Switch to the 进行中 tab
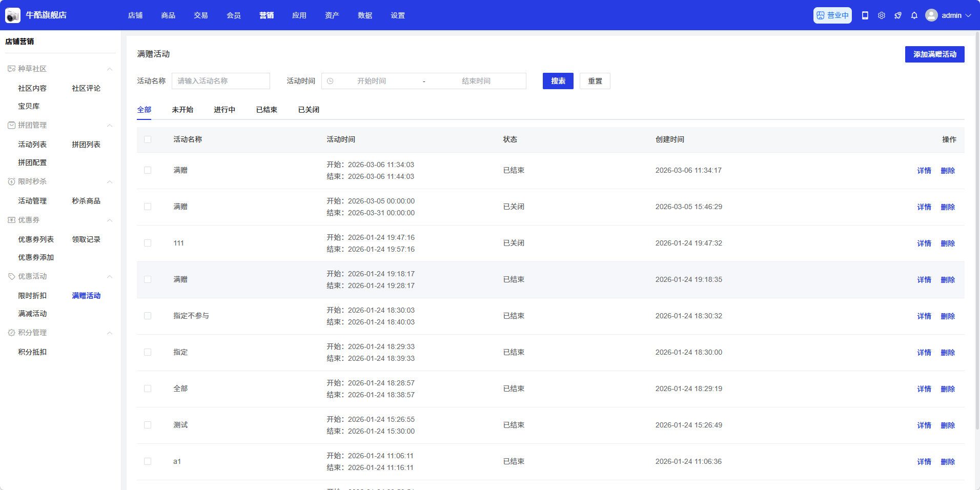The width and height of the screenshot is (980, 490). tap(224, 110)
